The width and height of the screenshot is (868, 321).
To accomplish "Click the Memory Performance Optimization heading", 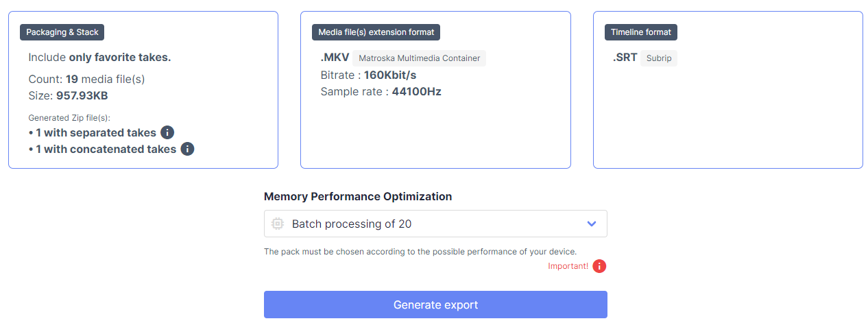I will 358,196.
